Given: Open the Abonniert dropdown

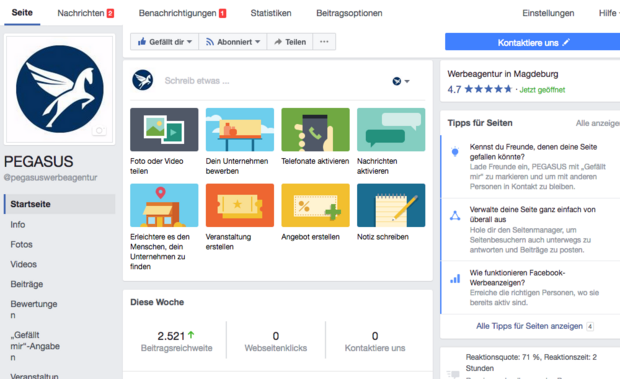Looking at the screenshot, I should [233, 42].
